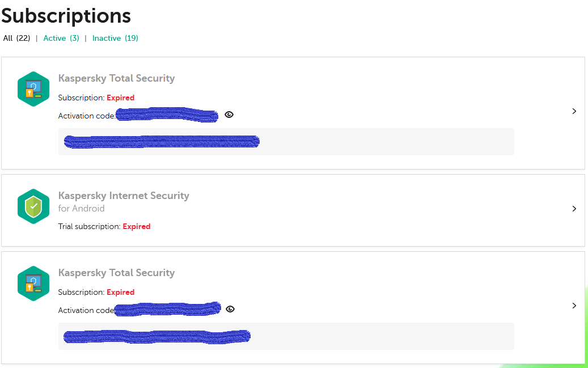Reveal activation code in first Total Security card
Viewport: 588px width, 368px height.
tap(229, 115)
